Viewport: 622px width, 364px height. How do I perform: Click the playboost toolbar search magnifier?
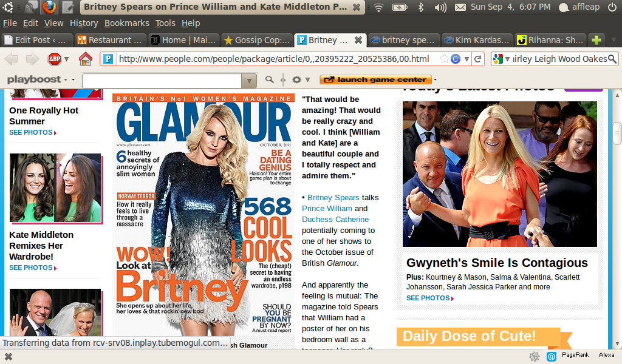point(269,79)
